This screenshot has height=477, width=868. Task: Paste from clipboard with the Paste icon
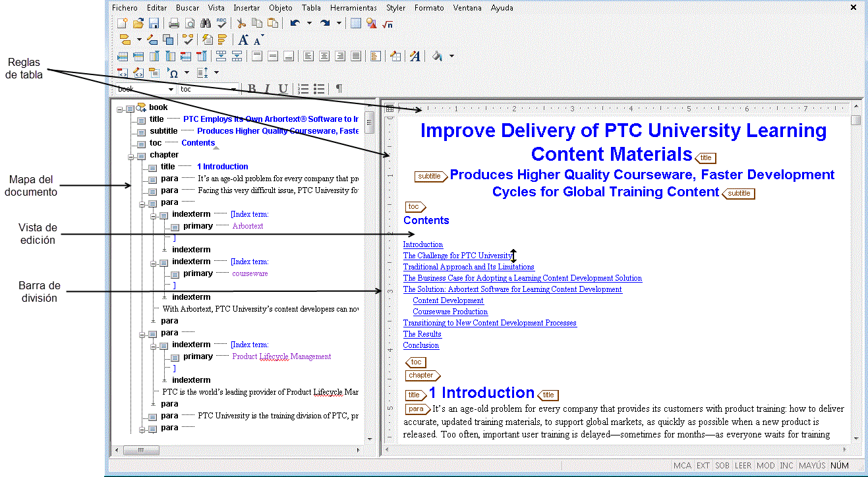pyautogui.click(x=273, y=23)
